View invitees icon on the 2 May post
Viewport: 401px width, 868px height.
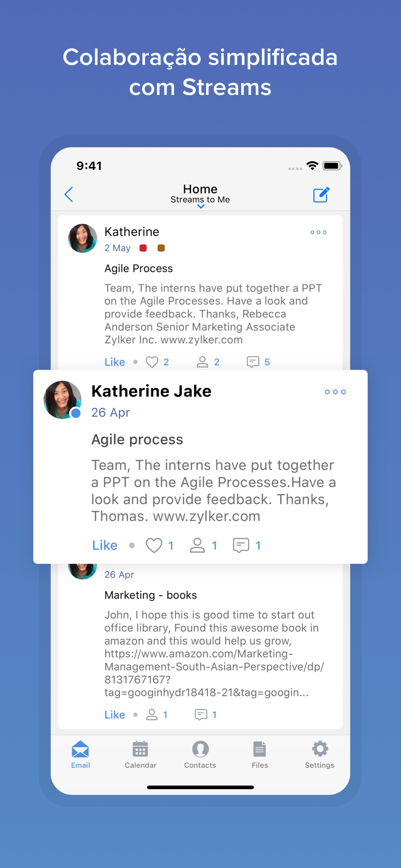[x=202, y=362]
